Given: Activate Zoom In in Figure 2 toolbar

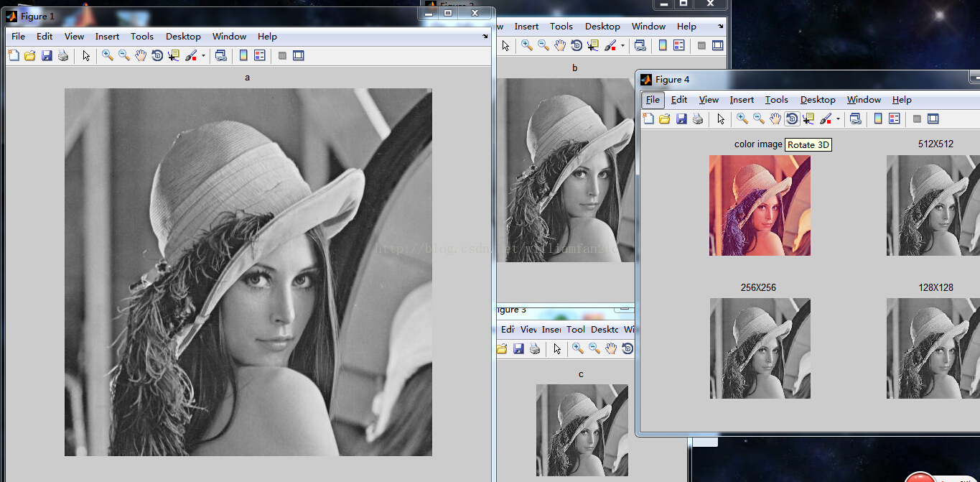Looking at the screenshot, I should coord(527,45).
